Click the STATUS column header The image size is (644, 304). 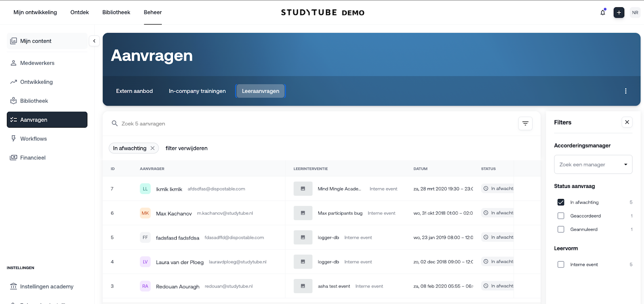pos(488,169)
